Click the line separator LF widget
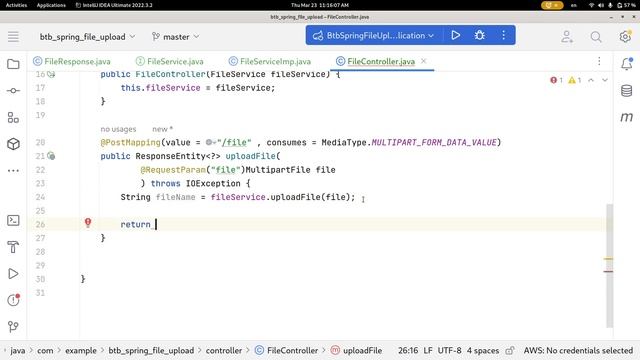The image size is (640, 360). [x=428, y=351]
